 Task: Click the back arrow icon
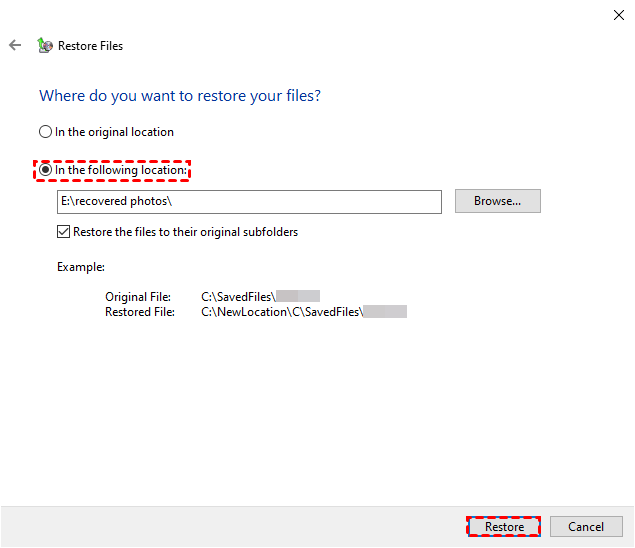pyautogui.click(x=15, y=45)
